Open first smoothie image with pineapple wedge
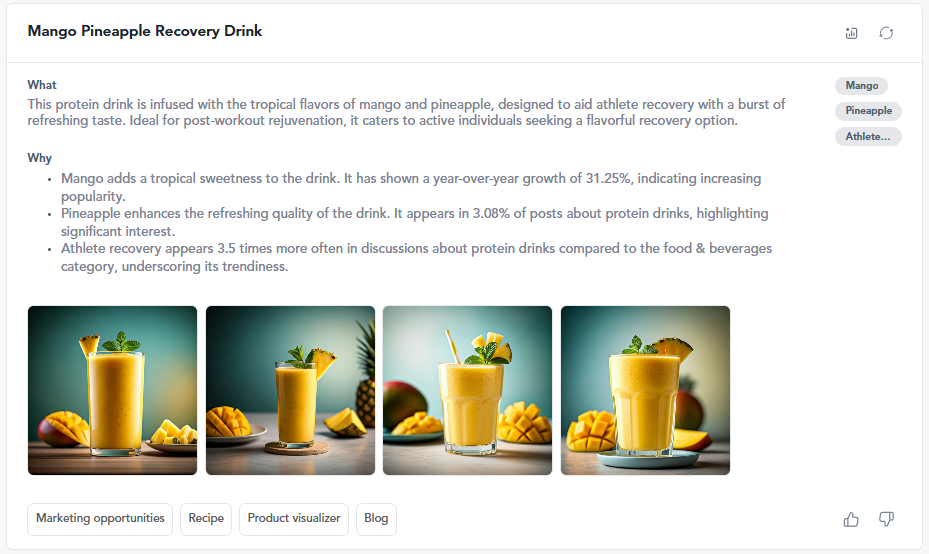The width and height of the screenshot is (929, 554). point(113,390)
